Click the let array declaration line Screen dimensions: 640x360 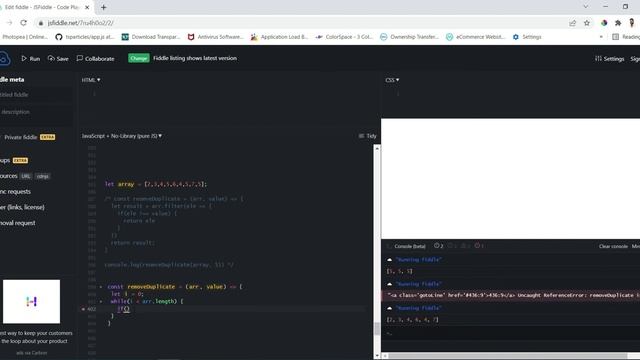coord(156,184)
